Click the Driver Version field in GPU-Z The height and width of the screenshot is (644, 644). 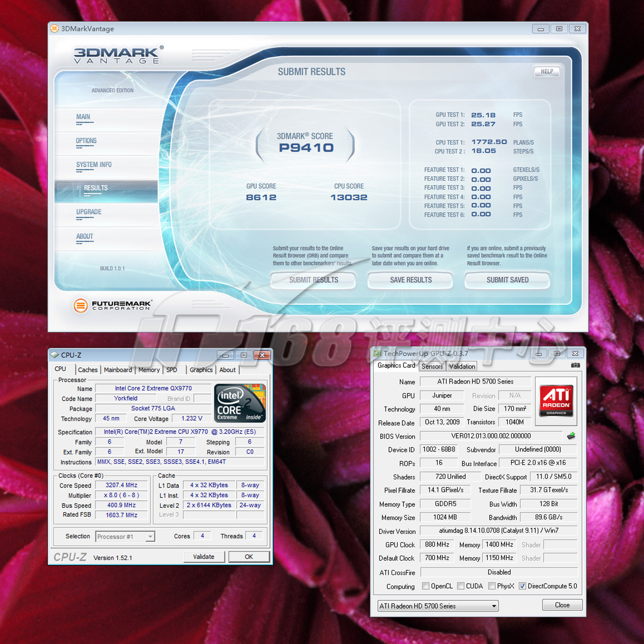tap(499, 531)
